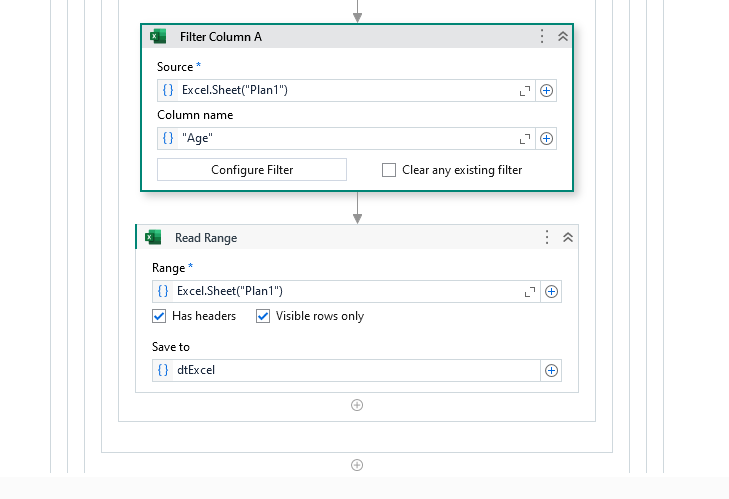729x499 pixels.
Task: Open the plus menu for Range field
Action: [x=551, y=291]
